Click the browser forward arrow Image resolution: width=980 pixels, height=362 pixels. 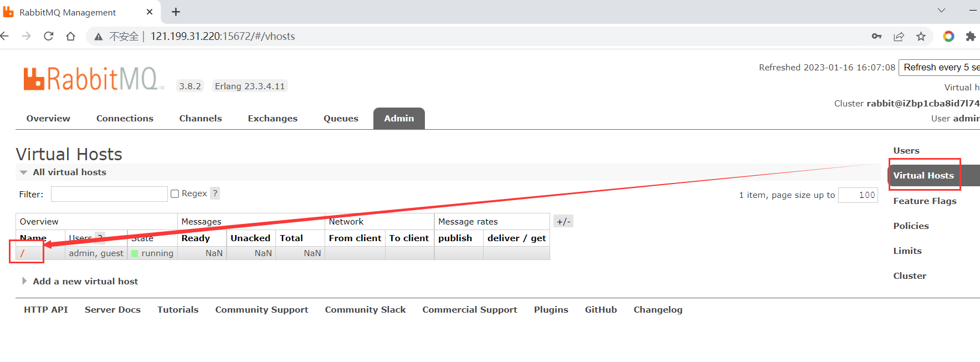pyautogui.click(x=26, y=36)
